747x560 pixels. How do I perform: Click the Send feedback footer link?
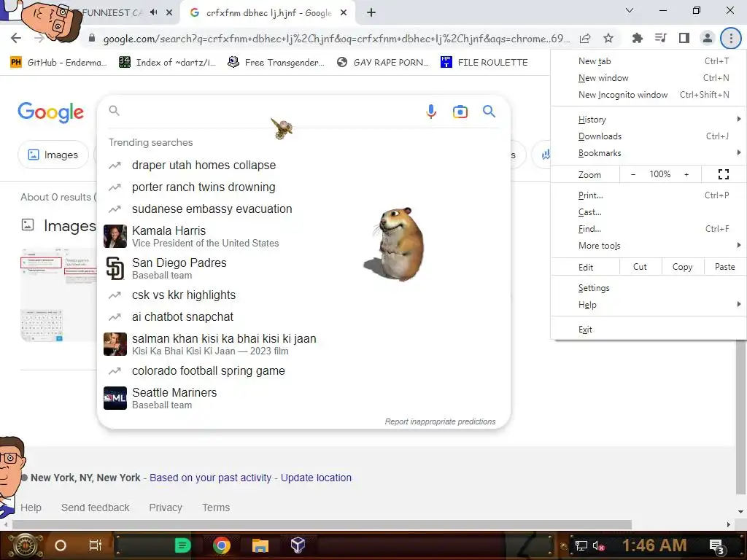[96, 507]
